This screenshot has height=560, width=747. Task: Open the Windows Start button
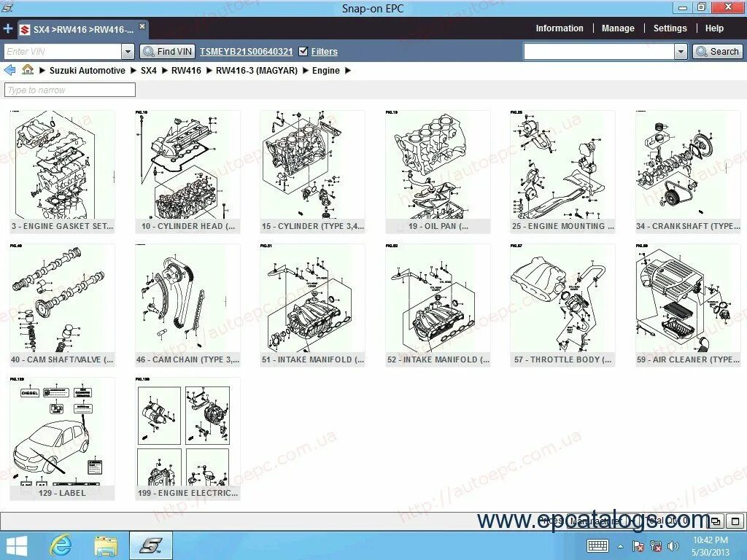pyautogui.click(x=17, y=545)
